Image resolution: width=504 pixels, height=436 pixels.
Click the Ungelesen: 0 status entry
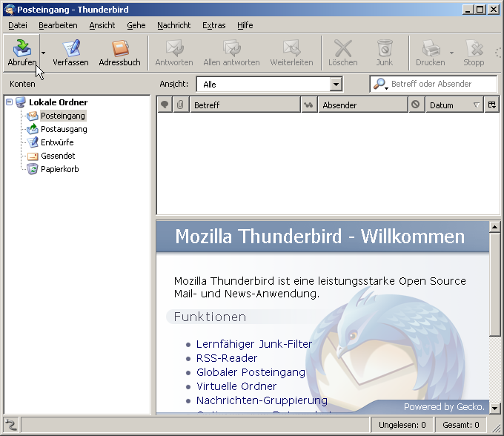pyautogui.click(x=402, y=425)
